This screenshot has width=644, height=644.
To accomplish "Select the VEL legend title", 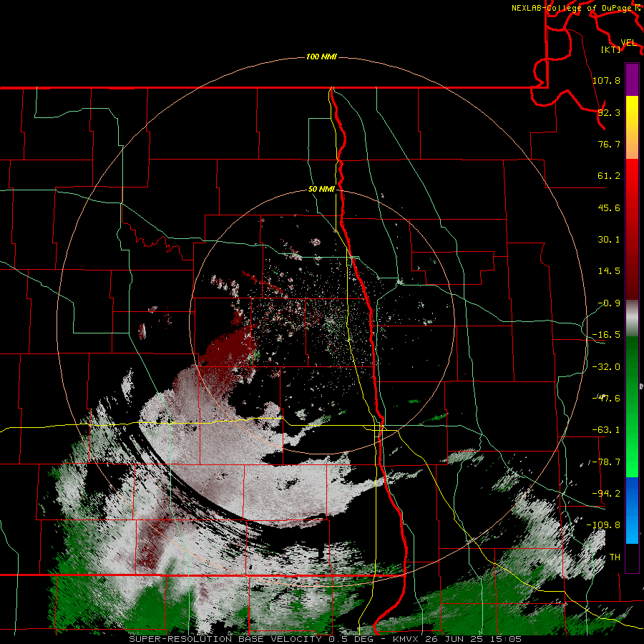I will click(628, 43).
